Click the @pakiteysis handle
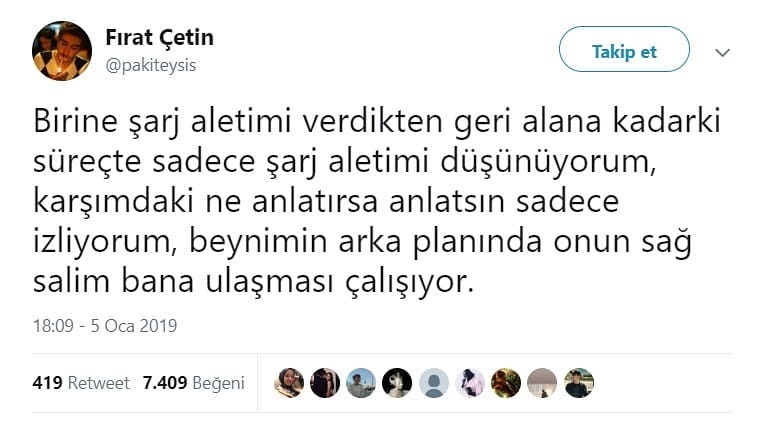The width and height of the screenshot is (757, 425). (151, 65)
